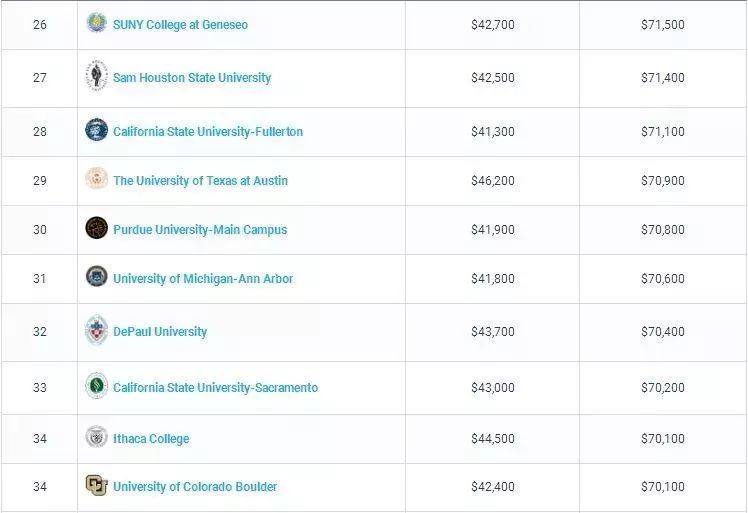Image resolution: width=748 pixels, height=513 pixels.
Task: Click the DePaul University crest icon
Action: (x=96, y=330)
